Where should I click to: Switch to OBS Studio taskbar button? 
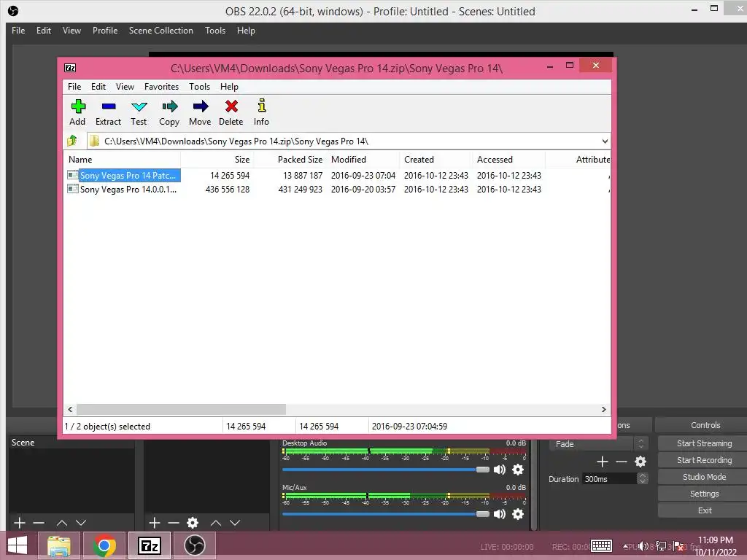(x=194, y=545)
